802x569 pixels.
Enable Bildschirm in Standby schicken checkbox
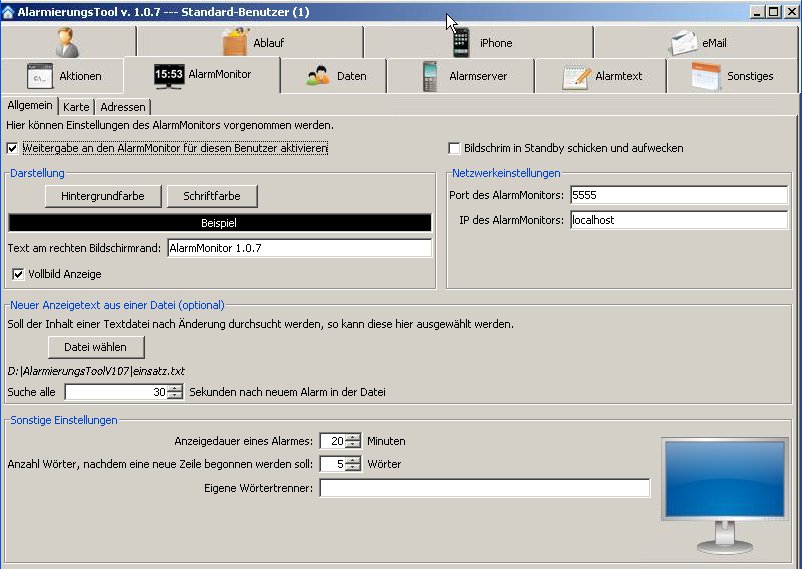(x=455, y=148)
